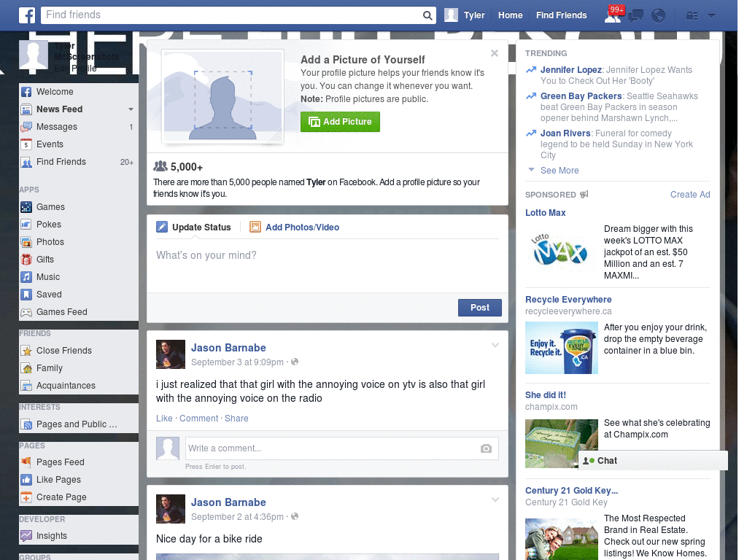The height and width of the screenshot is (560, 747).
Task: Open Joan Rivers trending topic
Action: coord(565,133)
